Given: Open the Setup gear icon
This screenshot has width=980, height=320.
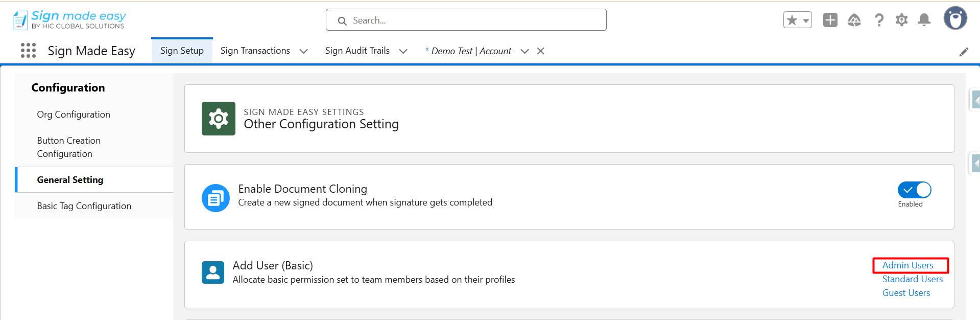Looking at the screenshot, I should point(901,20).
